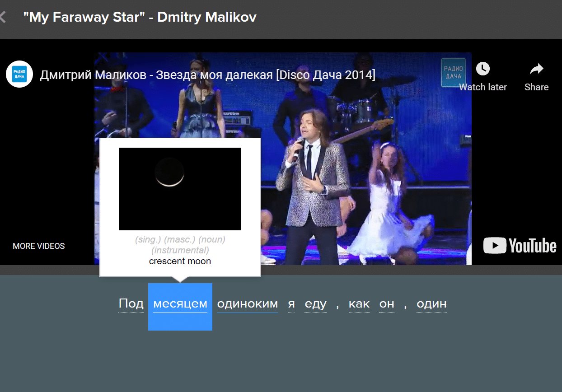The height and width of the screenshot is (392, 562).
Task: Select the subtitle word 'одиноким'
Action: (x=247, y=304)
